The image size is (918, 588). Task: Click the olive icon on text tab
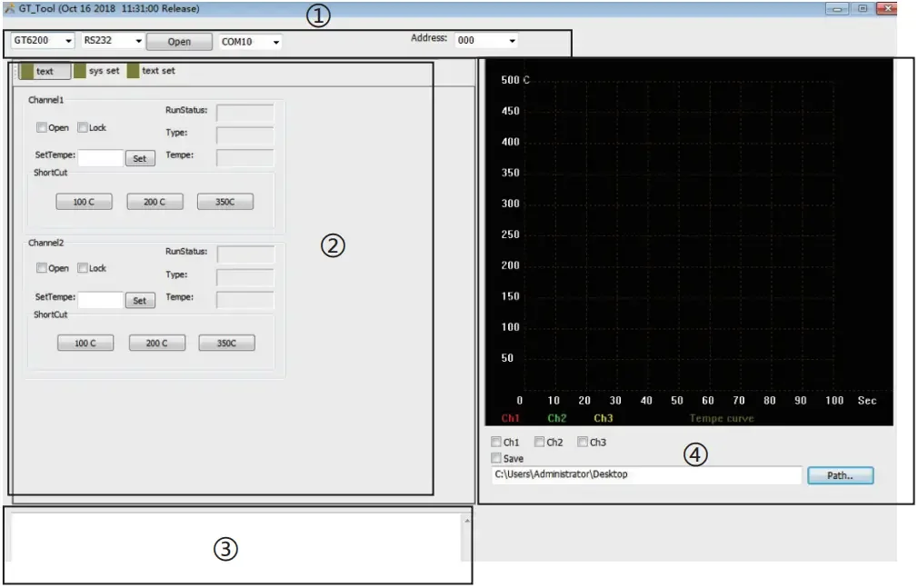[x=27, y=71]
